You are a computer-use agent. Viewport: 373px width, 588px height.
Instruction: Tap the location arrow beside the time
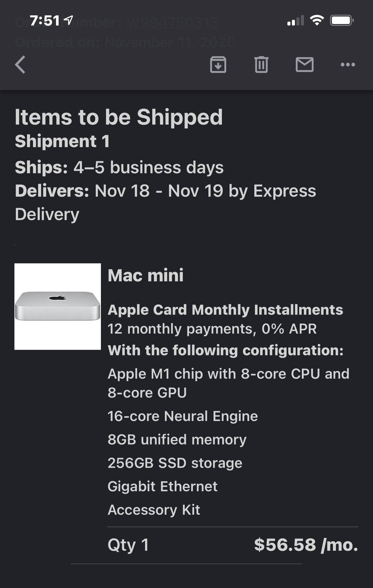click(x=69, y=20)
